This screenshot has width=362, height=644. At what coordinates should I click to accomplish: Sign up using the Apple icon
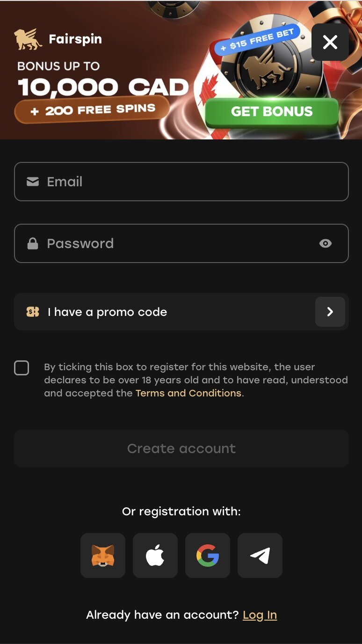click(155, 555)
